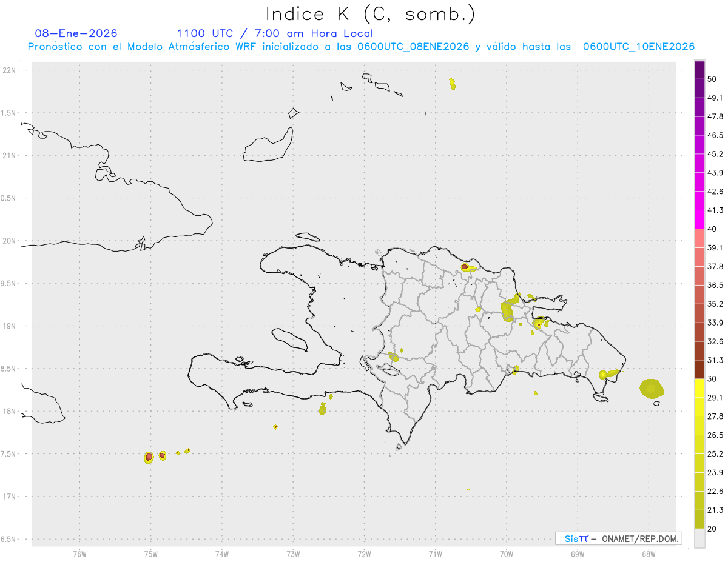Click the '69W' longitude label
The height and width of the screenshot is (562, 728).
pyautogui.click(x=578, y=554)
